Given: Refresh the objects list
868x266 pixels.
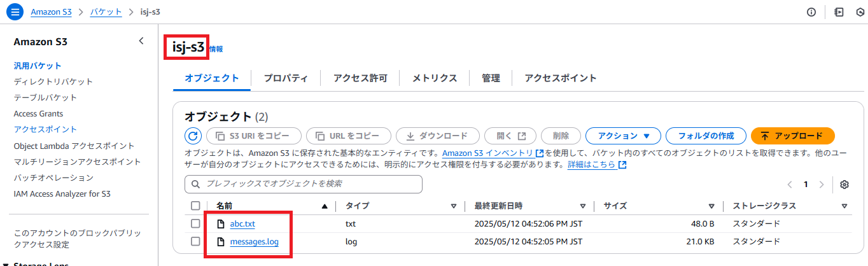Looking at the screenshot, I should (x=193, y=136).
